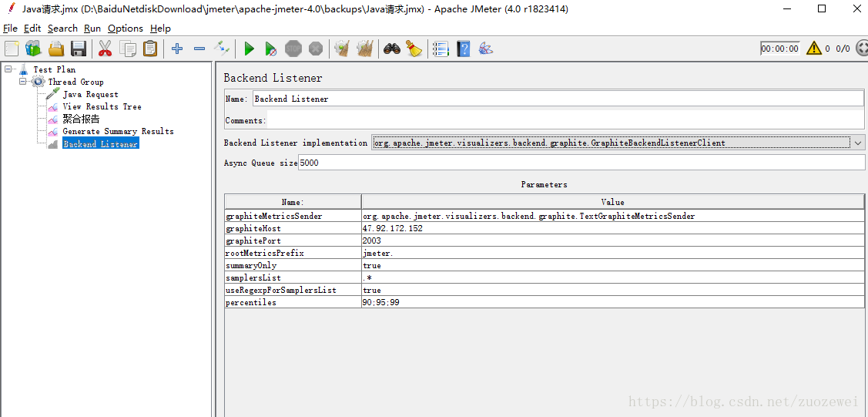Click Reset Search broom icon
Screen dimensions: 868x417
[x=414, y=49]
